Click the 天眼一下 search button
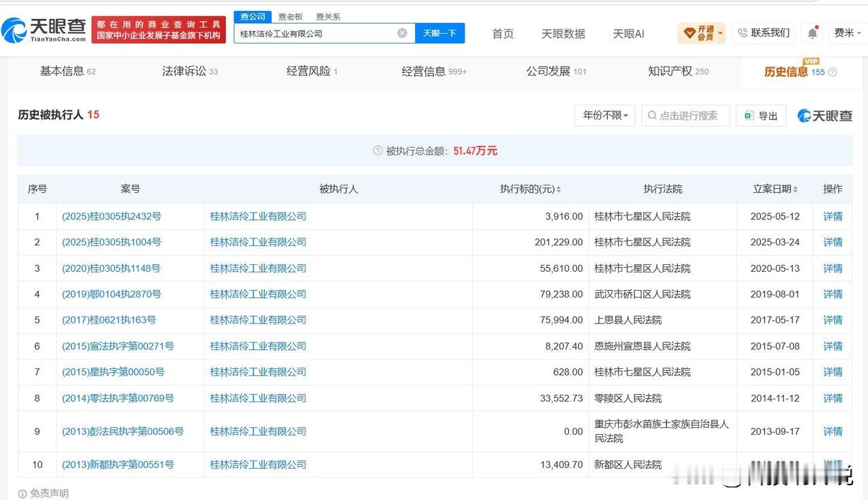 (439, 33)
